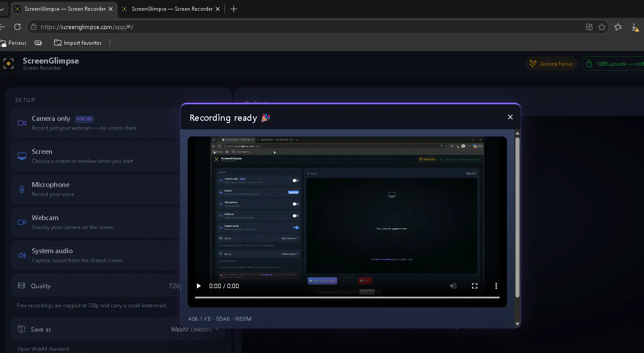Image resolution: width=644 pixels, height=353 pixels.
Task: Close the active ScreenGlimpse tab
Action: pyautogui.click(x=111, y=9)
